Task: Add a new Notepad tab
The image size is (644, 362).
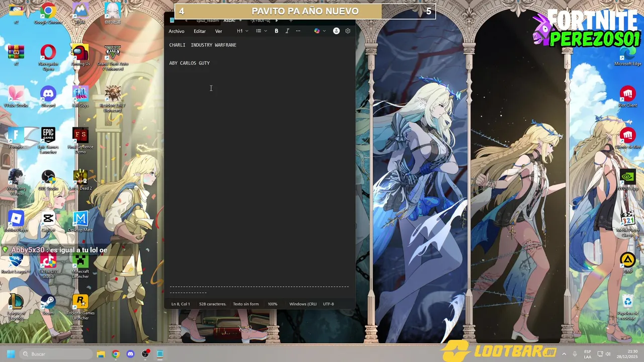Action: (291, 21)
